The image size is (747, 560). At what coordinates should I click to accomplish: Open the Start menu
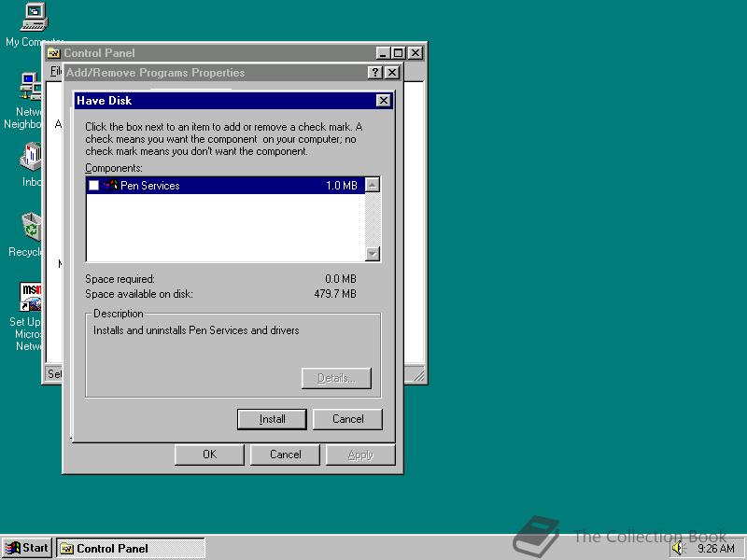tap(27, 548)
